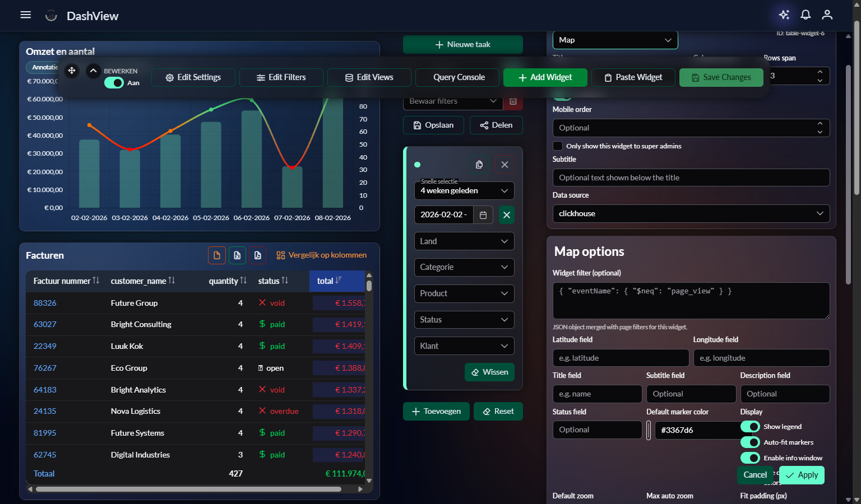Click the trash icon beside Bewaar filters
This screenshot has height=504, width=861.
click(513, 101)
